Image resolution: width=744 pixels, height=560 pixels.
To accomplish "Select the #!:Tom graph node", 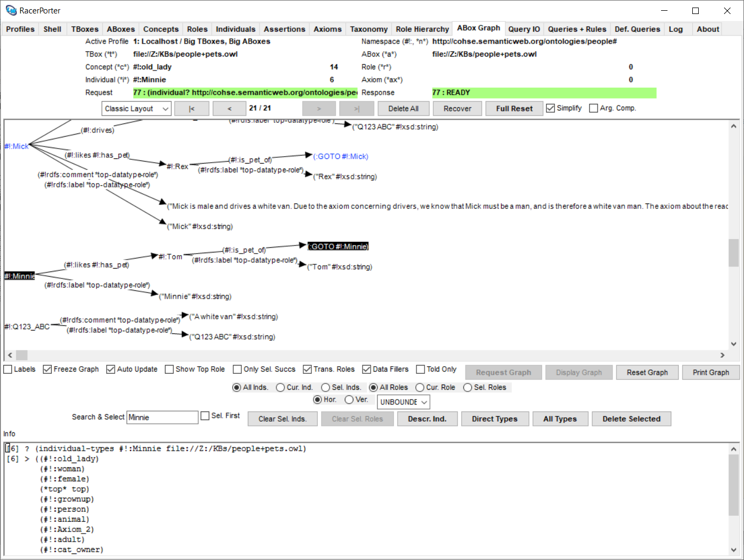I will click(170, 257).
